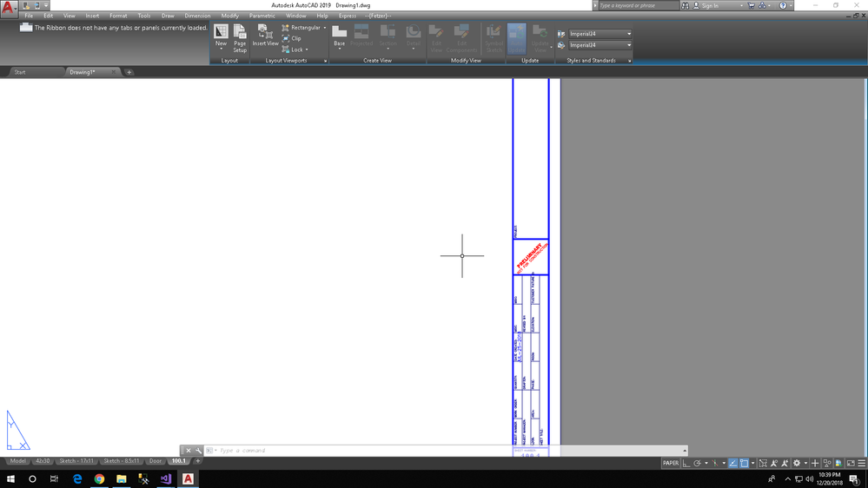Switch to the Model layout tab
The width and height of the screenshot is (868, 488).
(17, 461)
